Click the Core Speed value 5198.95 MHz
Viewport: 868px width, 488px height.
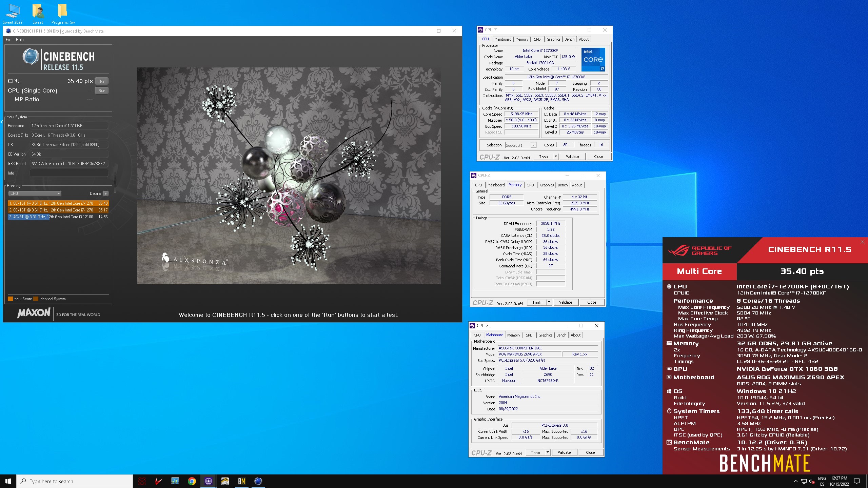(x=521, y=114)
